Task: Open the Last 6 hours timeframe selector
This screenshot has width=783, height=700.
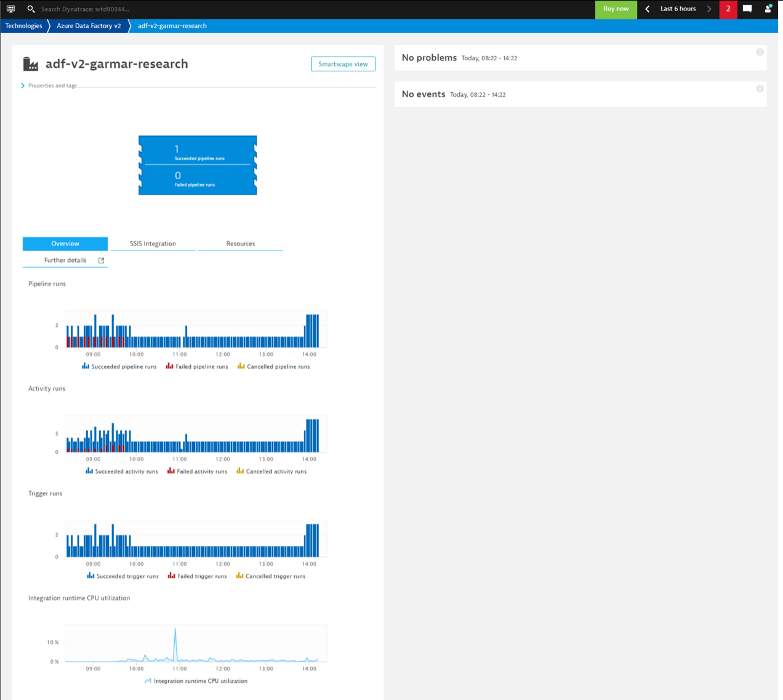Action: point(678,9)
